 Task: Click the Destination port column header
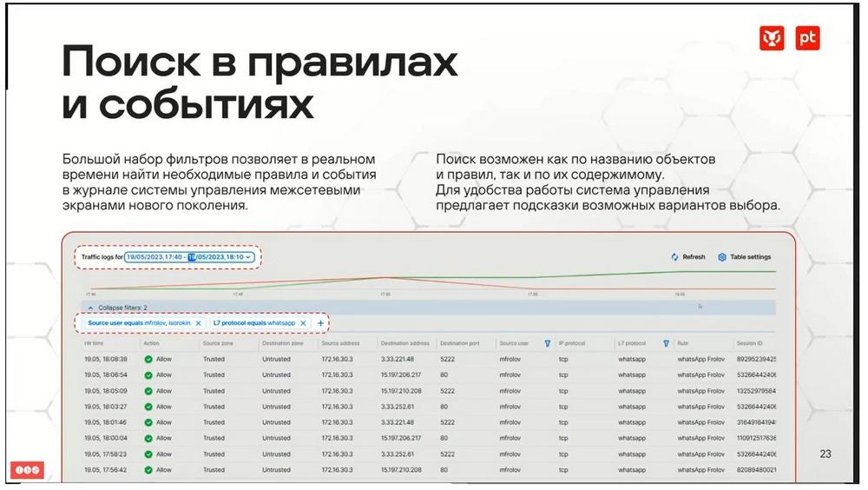pyautogui.click(x=459, y=344)
